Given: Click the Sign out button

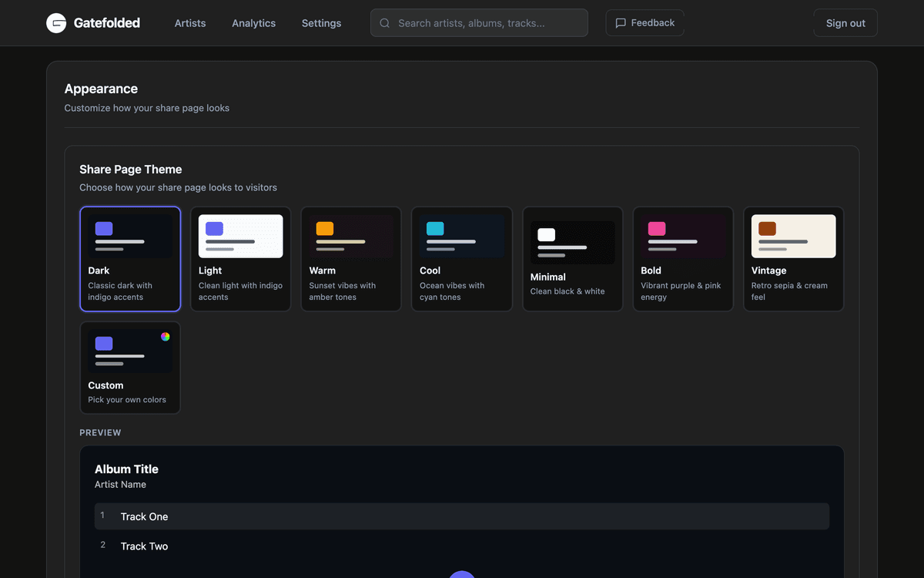Looking at the screenshot, I should pyautogui.click(x=845, y=23).
